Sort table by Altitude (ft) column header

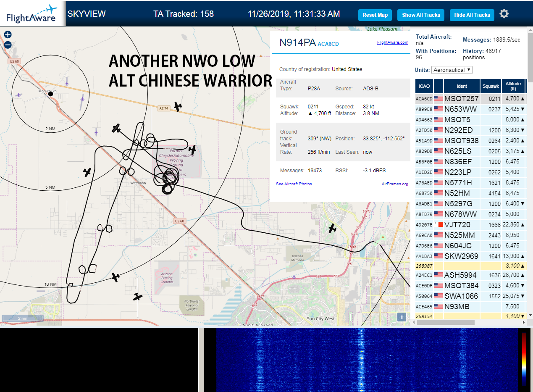point(513,86)
